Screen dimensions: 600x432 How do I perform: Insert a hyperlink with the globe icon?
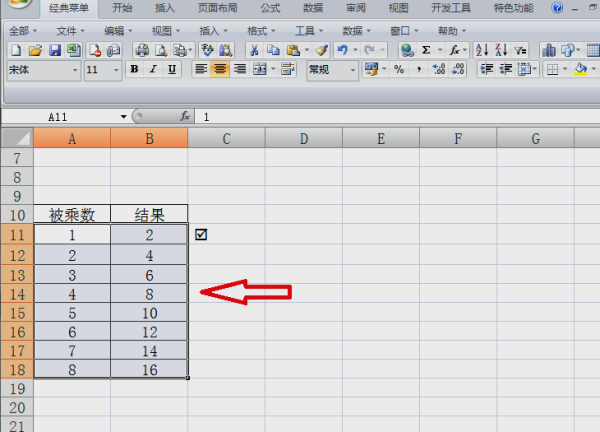click(408, 50)
